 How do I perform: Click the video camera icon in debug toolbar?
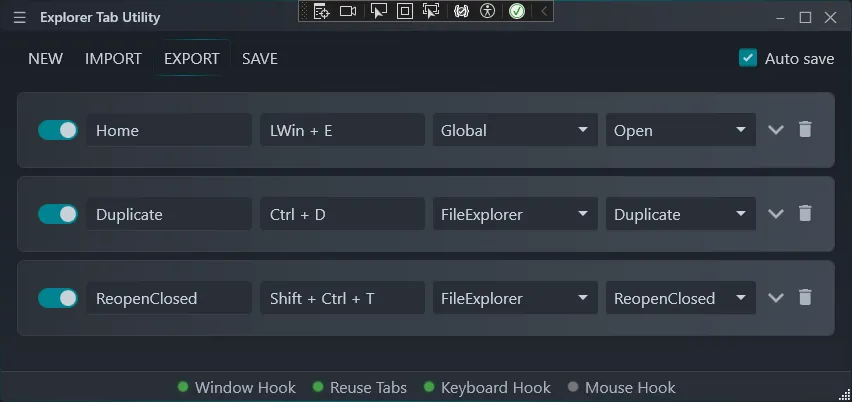click(348, 11)
